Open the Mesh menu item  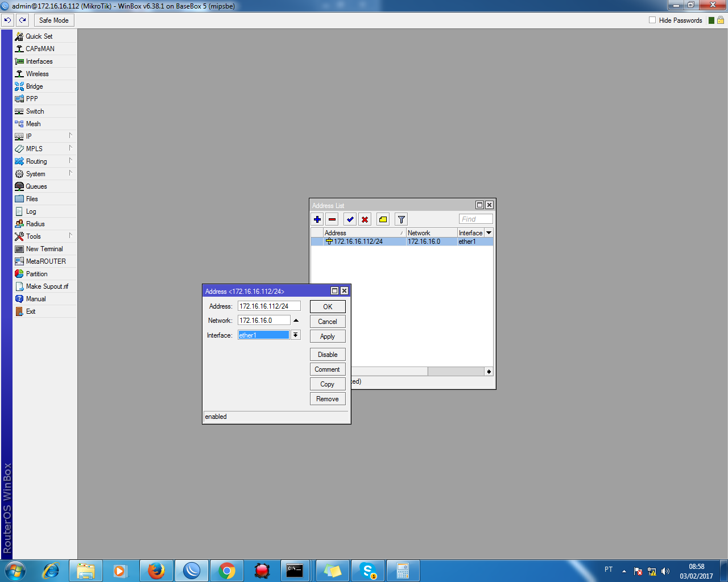pyautogui.click(x=45, y=124)
